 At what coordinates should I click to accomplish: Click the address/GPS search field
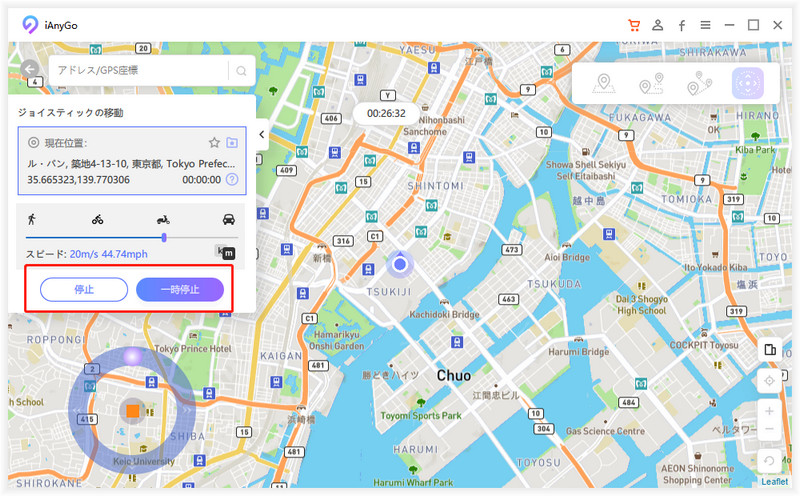[138, 70]
